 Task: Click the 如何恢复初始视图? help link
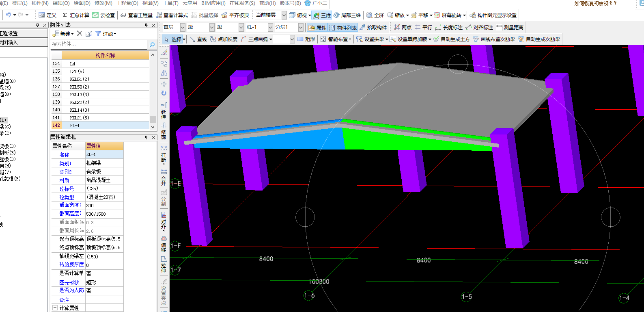click(x=595, y=3)
